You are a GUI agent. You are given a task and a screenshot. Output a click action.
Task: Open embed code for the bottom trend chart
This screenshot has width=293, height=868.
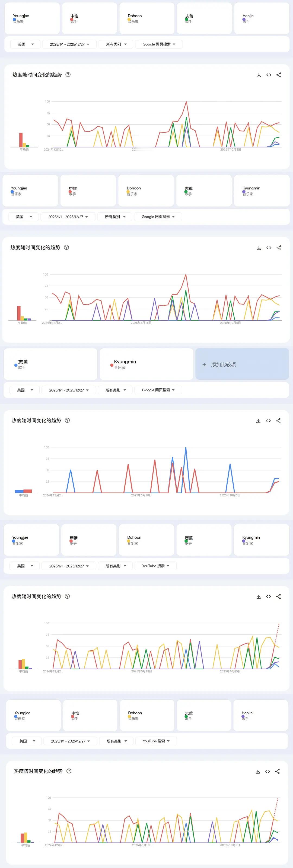(267, 772)
